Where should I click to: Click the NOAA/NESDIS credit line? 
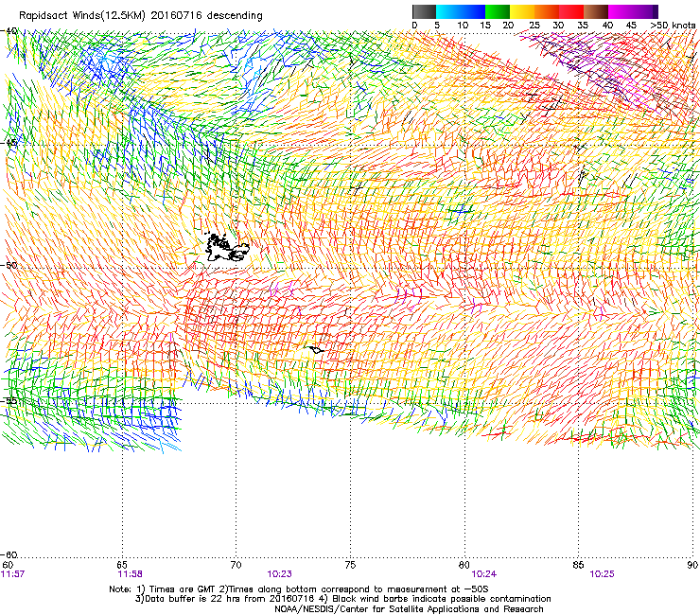tap(409, 609)
